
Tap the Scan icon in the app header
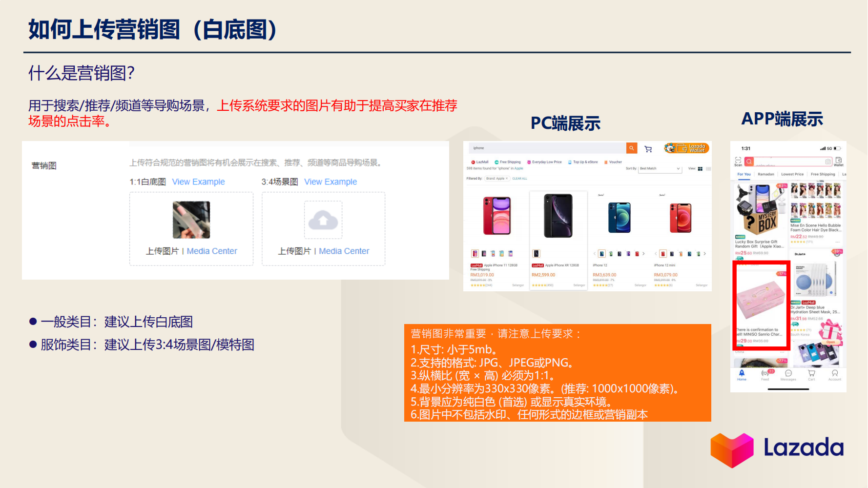tap(738, 162)
